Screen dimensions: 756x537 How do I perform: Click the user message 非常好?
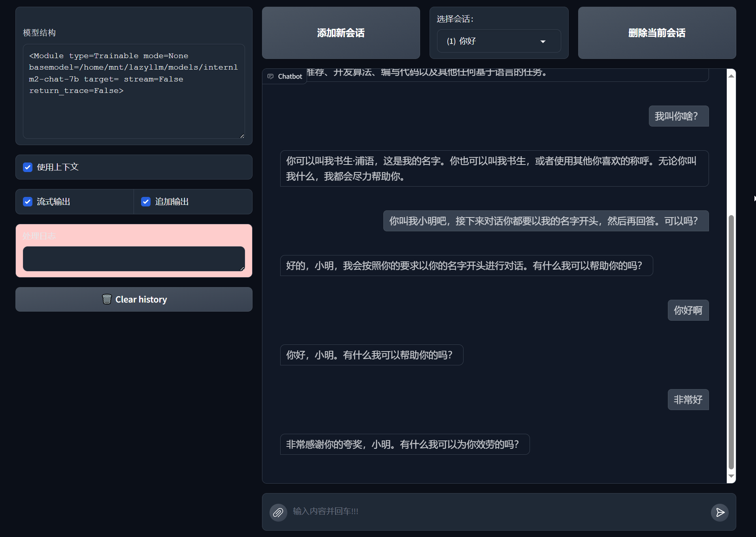coord(688,400)
